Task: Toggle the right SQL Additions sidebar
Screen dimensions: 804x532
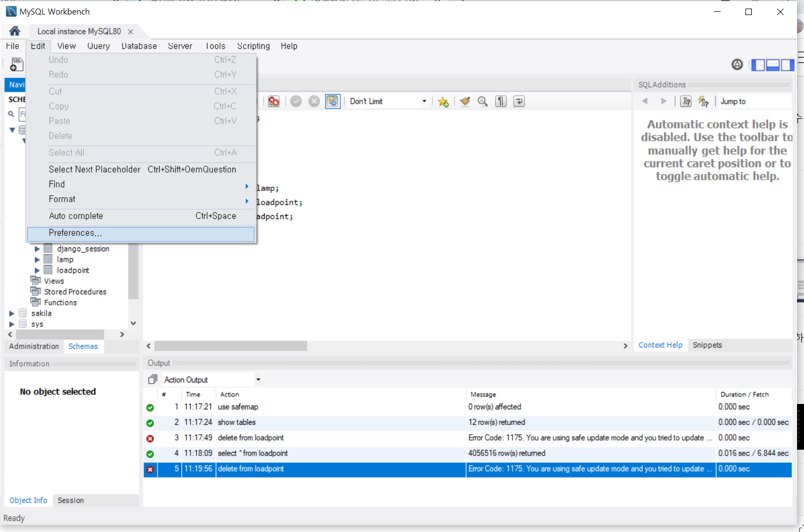Action: (x=787, y=65)
